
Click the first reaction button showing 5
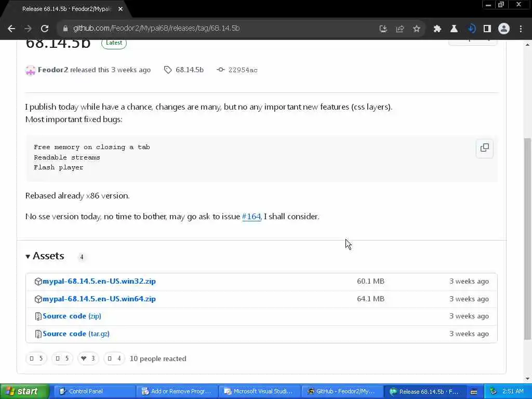[36, 358]
